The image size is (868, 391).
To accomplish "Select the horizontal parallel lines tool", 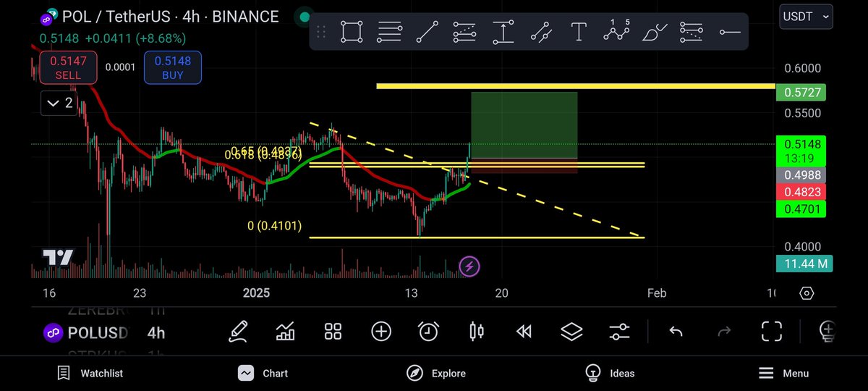I will (x=390, y=32).
